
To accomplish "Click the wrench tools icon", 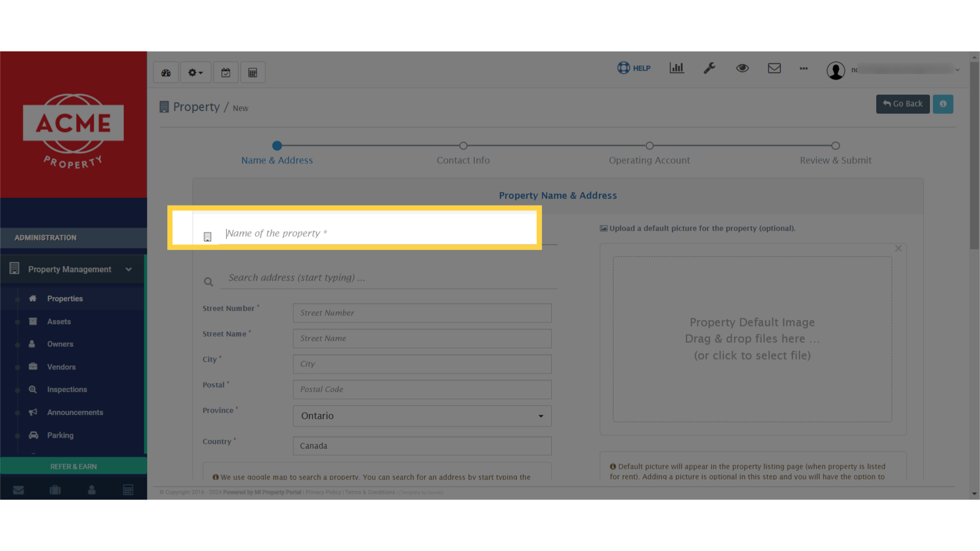I will tap(709, 68).
